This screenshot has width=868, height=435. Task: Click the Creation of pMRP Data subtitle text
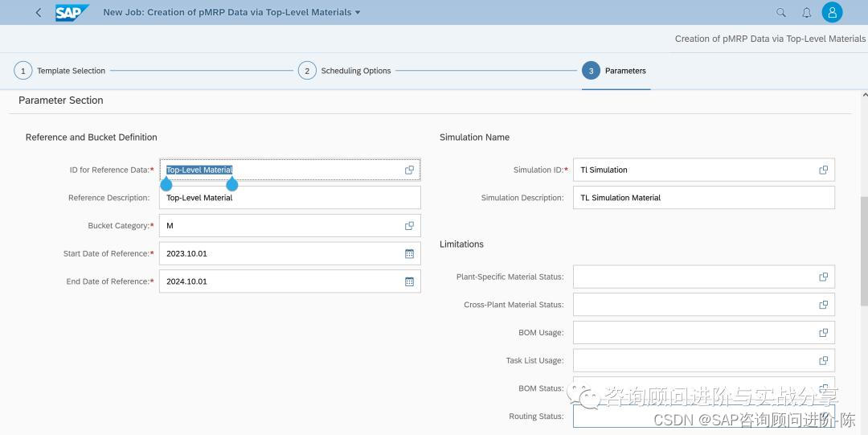770,39
